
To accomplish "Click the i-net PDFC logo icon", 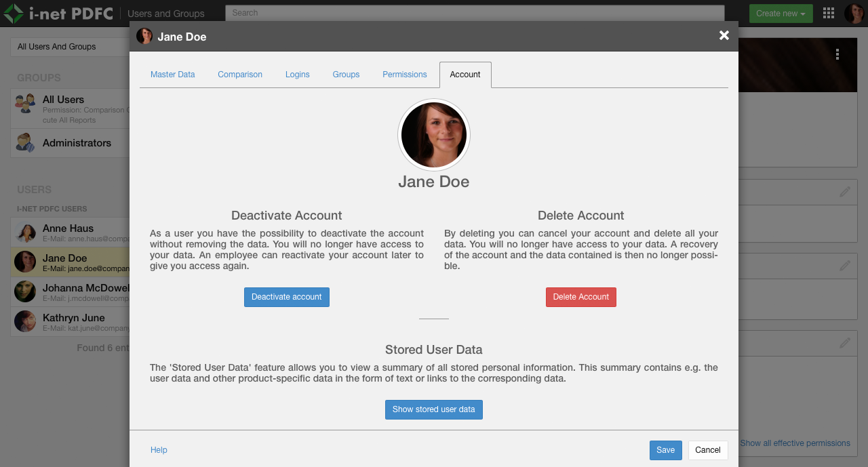I will [x=14, y=13].
